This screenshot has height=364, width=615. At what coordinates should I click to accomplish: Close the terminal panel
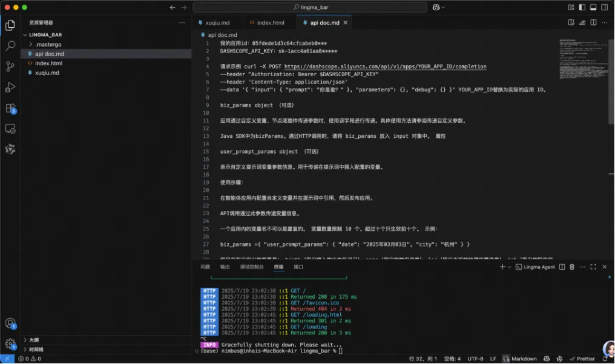coord(605,267)
